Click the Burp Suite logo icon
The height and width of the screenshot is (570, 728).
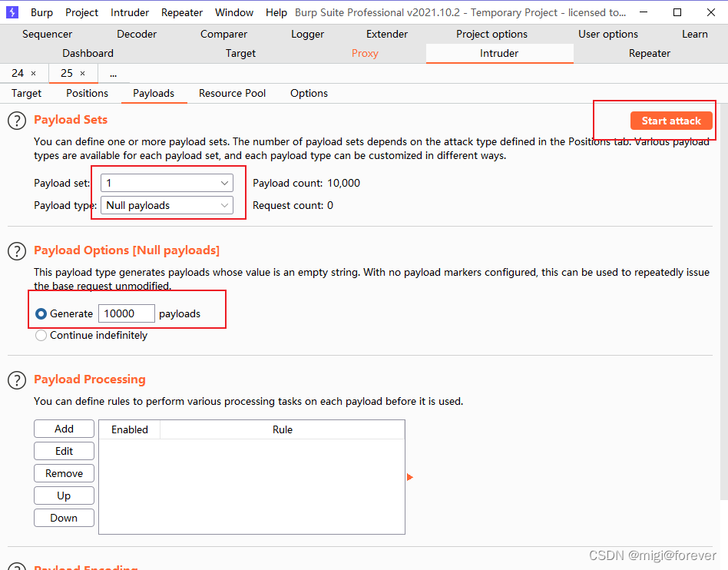point(12,12)
